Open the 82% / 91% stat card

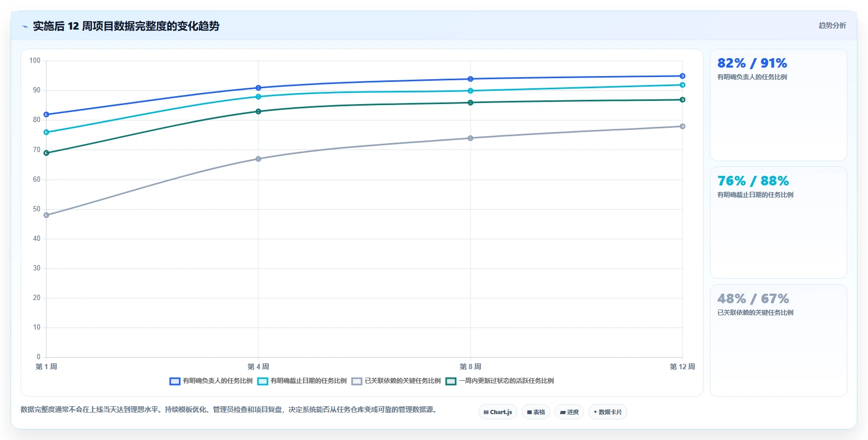coord(778,105)
